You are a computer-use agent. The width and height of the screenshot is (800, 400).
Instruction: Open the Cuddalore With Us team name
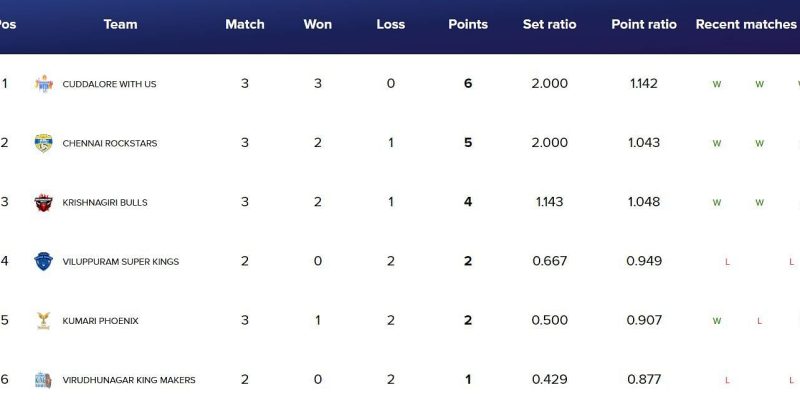[x=109, y=84]
